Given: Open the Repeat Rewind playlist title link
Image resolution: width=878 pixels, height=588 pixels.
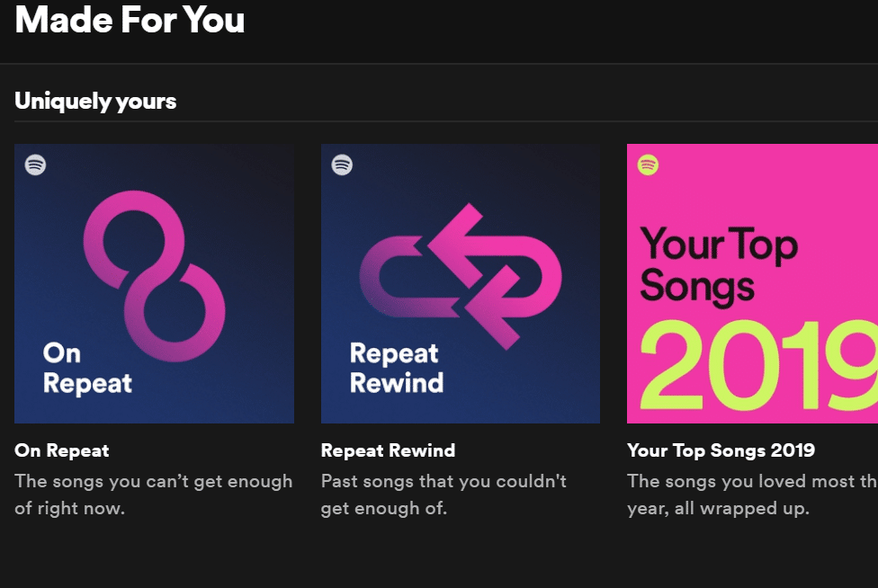Looking at the screenshot, I should pyautogui.click(x=388, y=450).
